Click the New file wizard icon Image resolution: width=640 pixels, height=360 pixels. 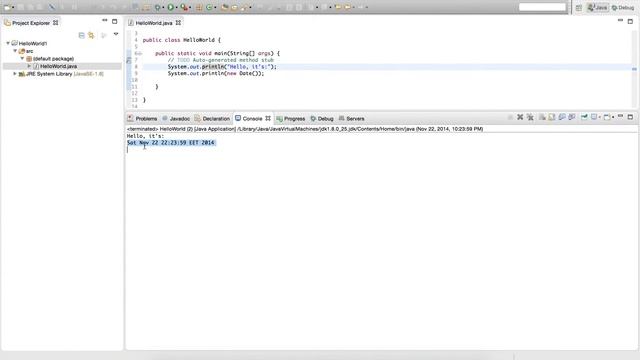[x=7, y=7]
